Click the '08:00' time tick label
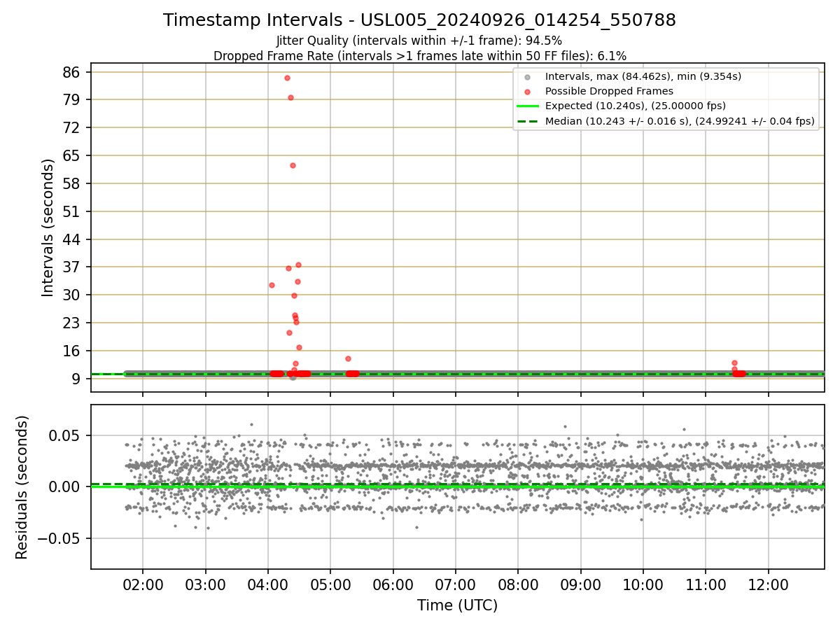The height and width of the screenshot is (630, 840). click(x=518, y=584)
